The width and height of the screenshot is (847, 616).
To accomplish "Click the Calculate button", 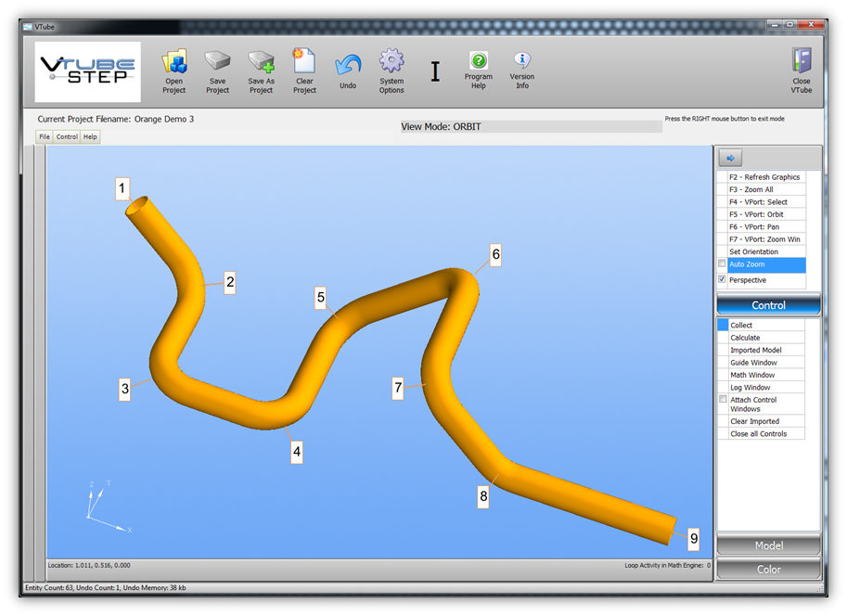I will [745, 338].
